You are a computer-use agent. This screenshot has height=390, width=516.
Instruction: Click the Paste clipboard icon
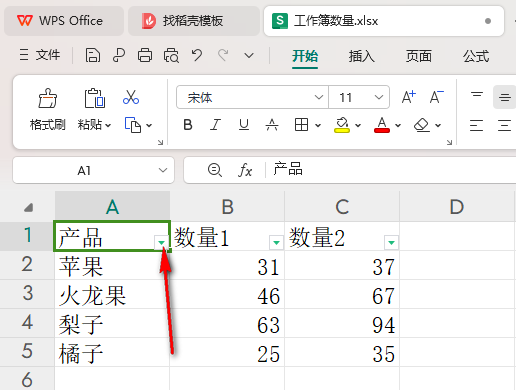point(94,98)
